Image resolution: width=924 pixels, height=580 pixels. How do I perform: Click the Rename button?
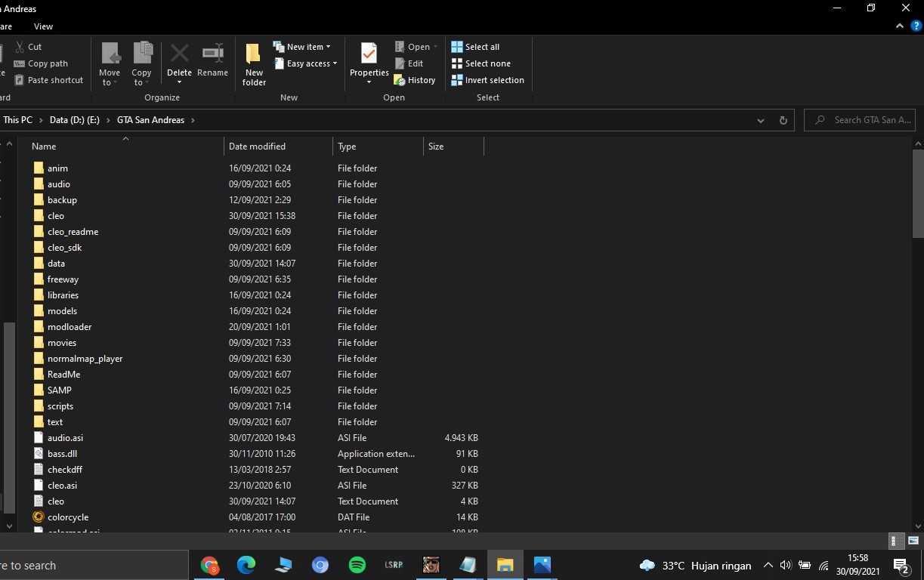pos(212,60)
